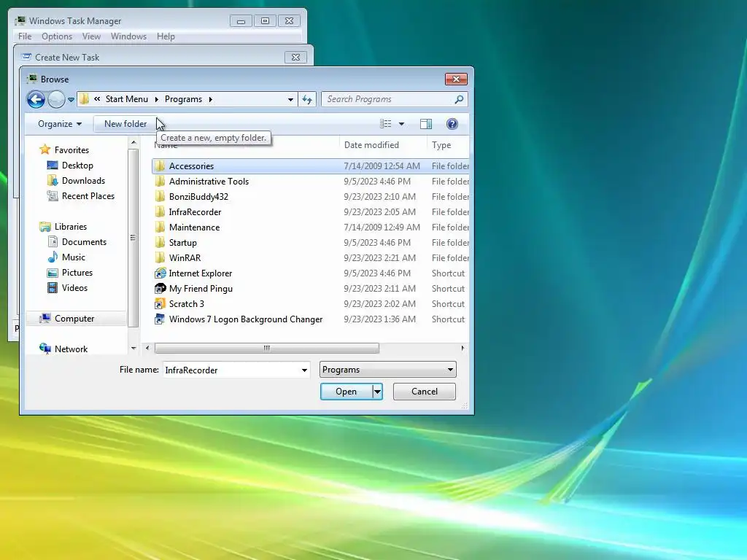
Task: Expand the arrow after Programs breadcrumb
Action: click(210, 99)
